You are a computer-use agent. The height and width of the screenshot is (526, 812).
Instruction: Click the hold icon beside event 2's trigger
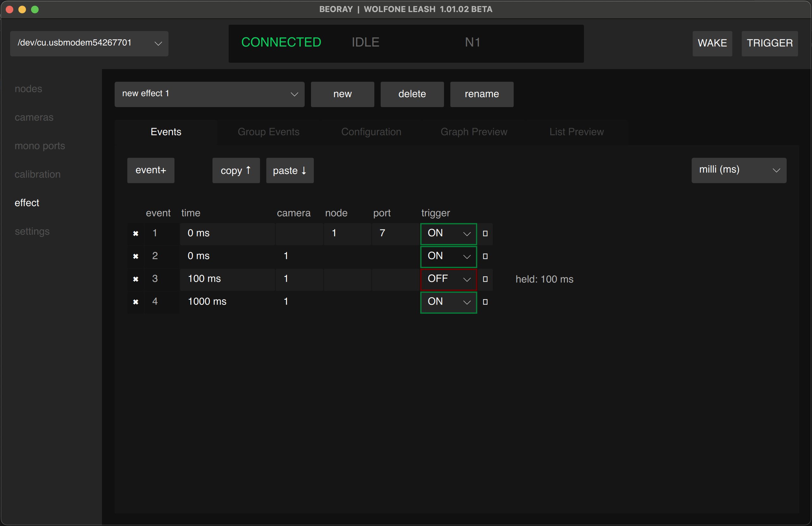point(485,256)
